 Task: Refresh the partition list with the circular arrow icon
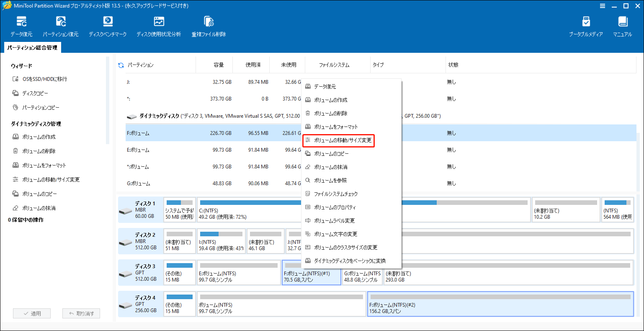(121, 65)
